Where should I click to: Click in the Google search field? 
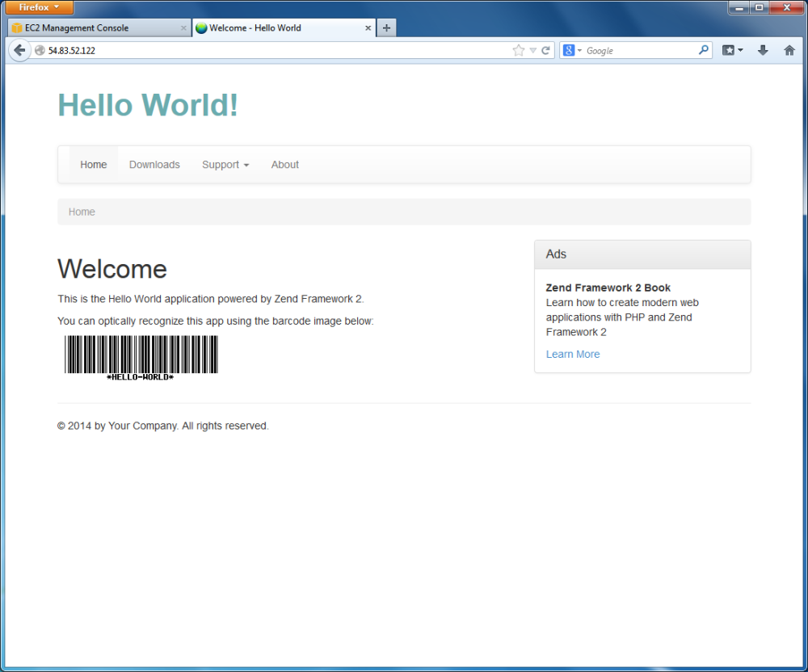tap(641, 50)
